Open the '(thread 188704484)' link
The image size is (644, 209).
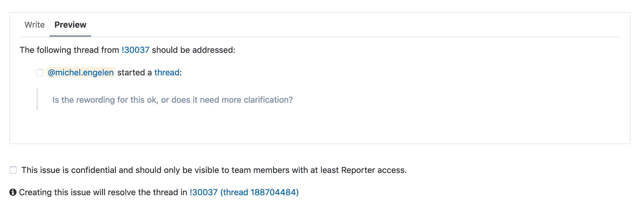pos(260,192)
